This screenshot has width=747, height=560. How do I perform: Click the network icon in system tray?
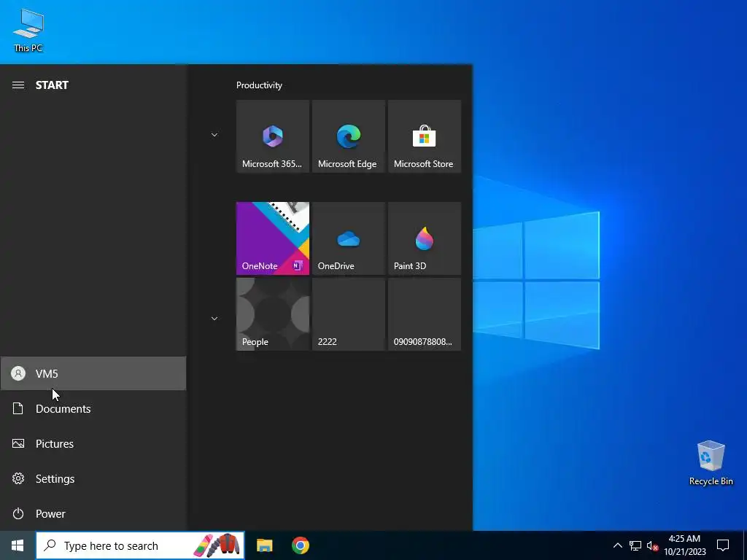tap(635, 545)
